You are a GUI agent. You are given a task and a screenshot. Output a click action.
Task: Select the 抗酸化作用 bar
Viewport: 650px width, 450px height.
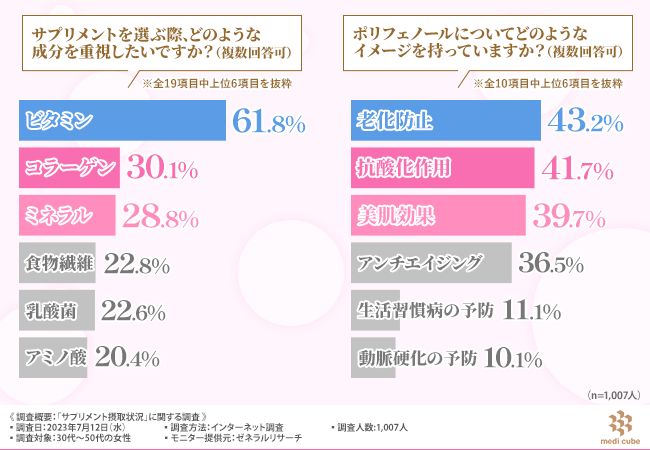[440, 169]
